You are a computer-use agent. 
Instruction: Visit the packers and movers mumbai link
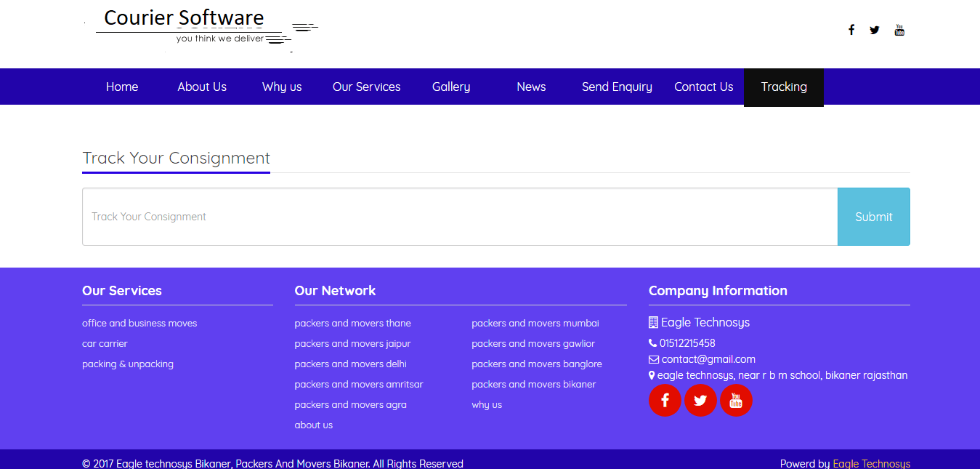click(535, 324)
